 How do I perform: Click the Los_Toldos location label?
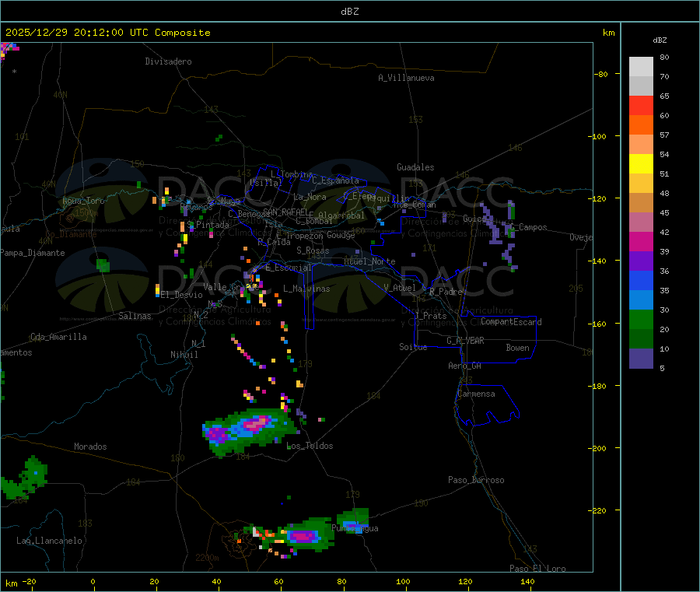tap(310, 446)
